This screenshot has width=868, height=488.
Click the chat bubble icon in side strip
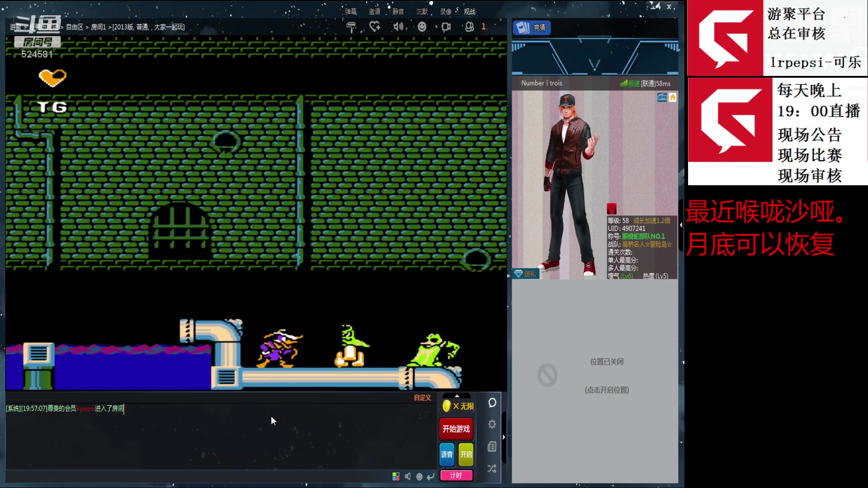(x=492, y=403)
